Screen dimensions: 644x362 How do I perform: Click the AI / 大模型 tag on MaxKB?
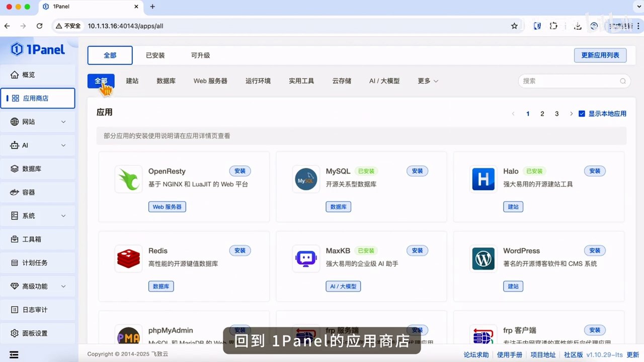[343, 286]
